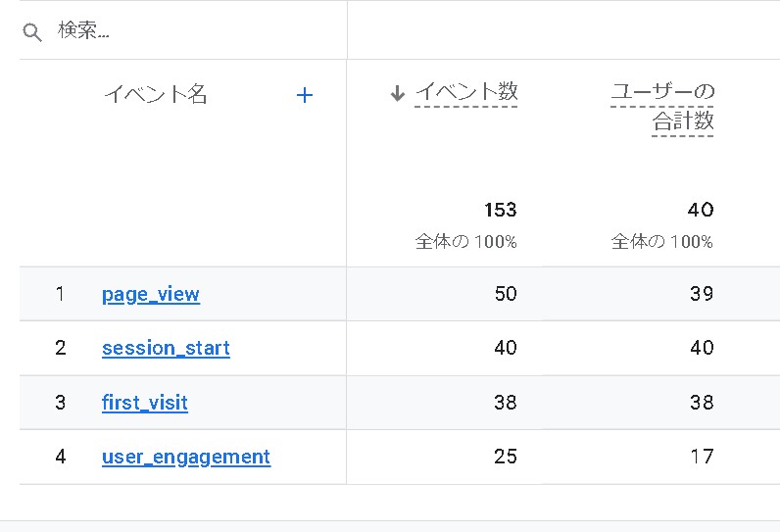Open the session_start event link
780x532 pixels.
(x=166, y=348)
